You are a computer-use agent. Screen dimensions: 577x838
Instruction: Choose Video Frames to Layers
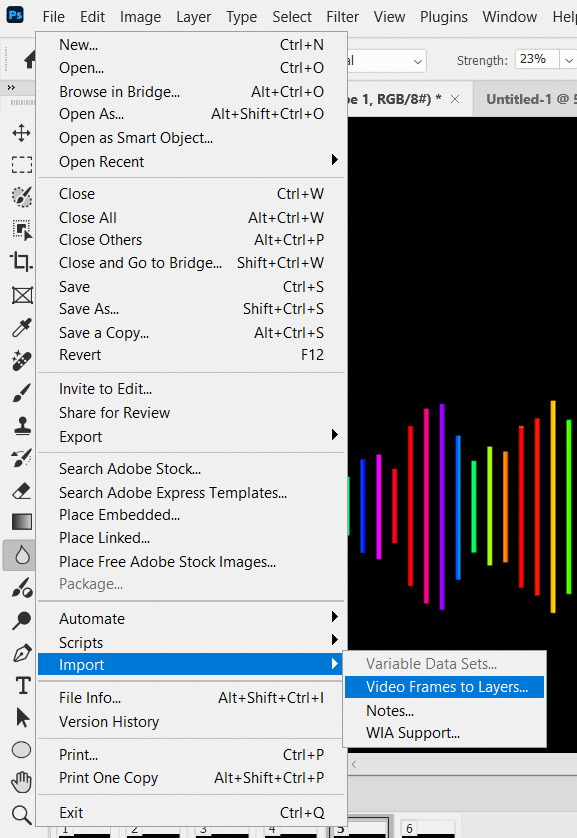[x=444, y=687]
